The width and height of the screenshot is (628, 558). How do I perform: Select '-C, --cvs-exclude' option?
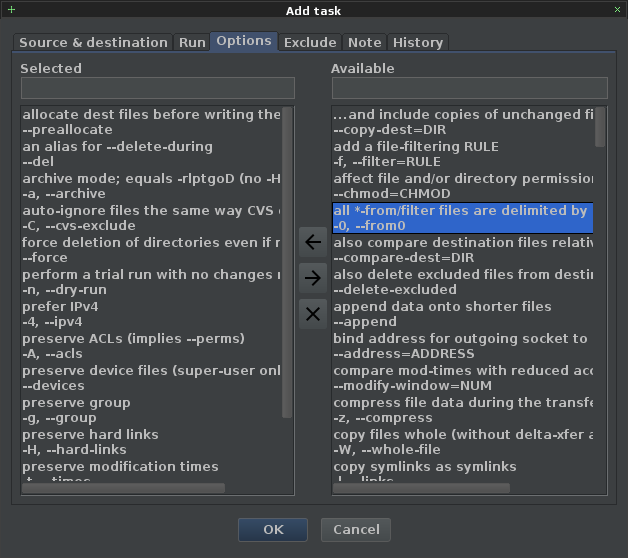[x=151, y=218]
